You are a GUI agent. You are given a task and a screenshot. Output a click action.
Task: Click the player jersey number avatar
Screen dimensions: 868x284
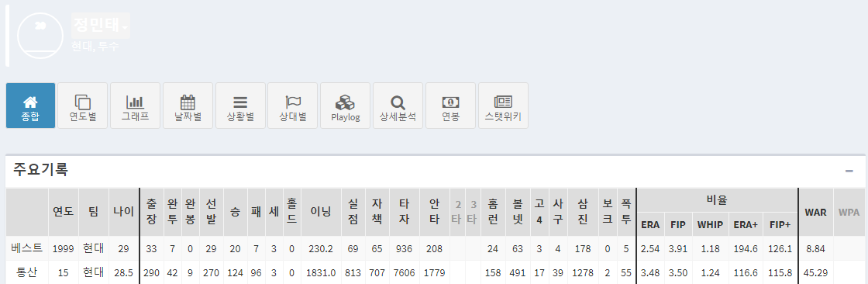pos(40,34)
